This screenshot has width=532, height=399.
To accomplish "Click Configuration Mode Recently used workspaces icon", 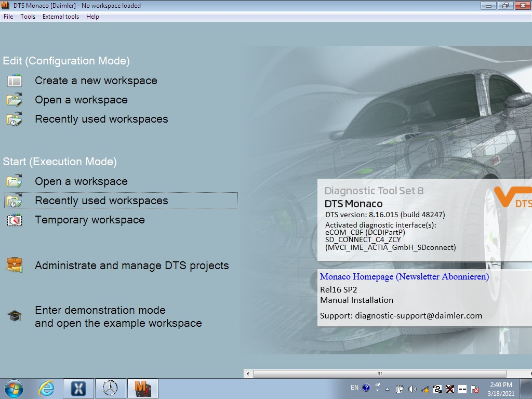I will (14, 119).
